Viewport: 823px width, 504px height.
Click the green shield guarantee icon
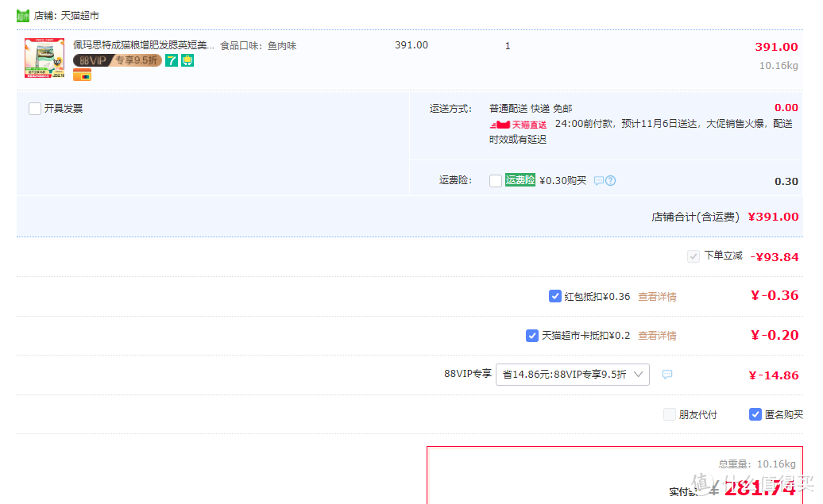tap(187, 60)
